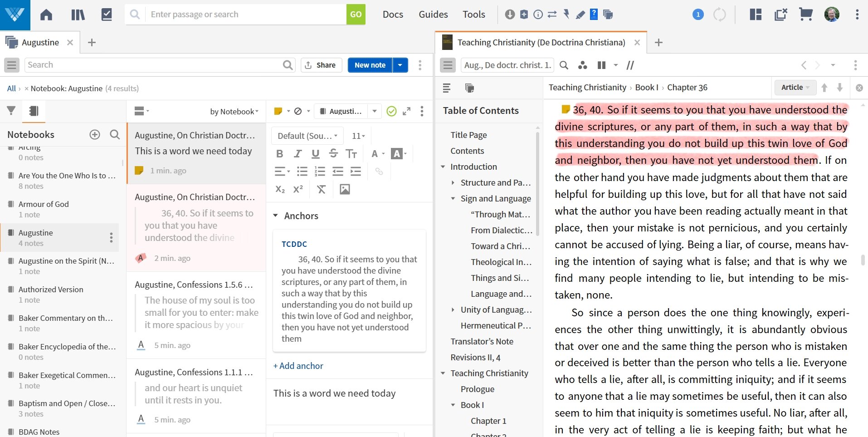868x437 pixels.
Task: Open the Library books icon
Action: [78, 15]
